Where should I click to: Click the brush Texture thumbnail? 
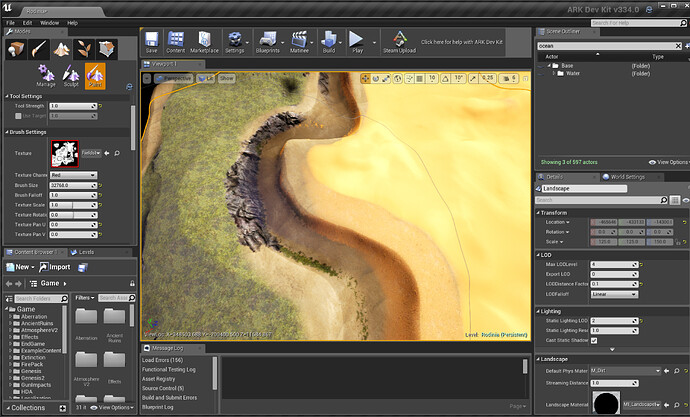tap(65, 154)
